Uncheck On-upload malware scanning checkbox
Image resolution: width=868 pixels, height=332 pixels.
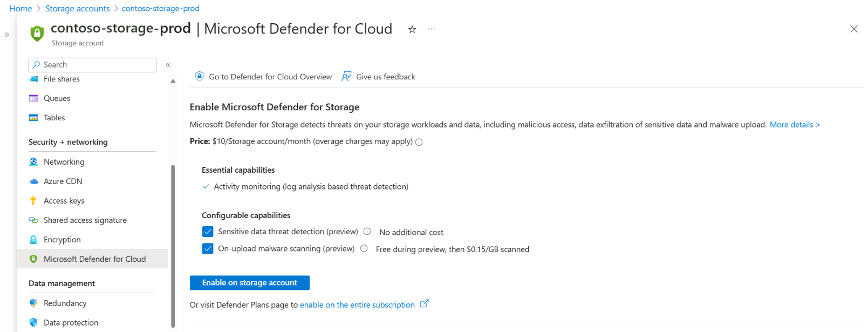208,249
